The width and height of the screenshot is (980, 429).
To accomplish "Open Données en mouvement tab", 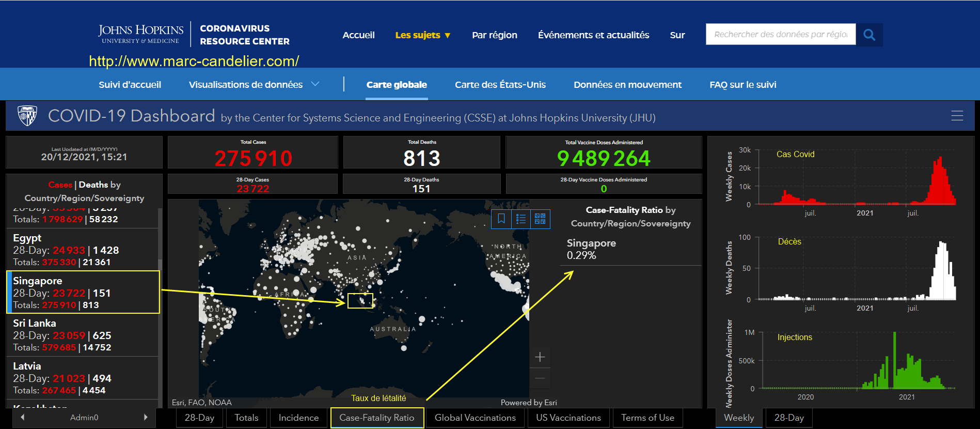I will tap(627, 84).
